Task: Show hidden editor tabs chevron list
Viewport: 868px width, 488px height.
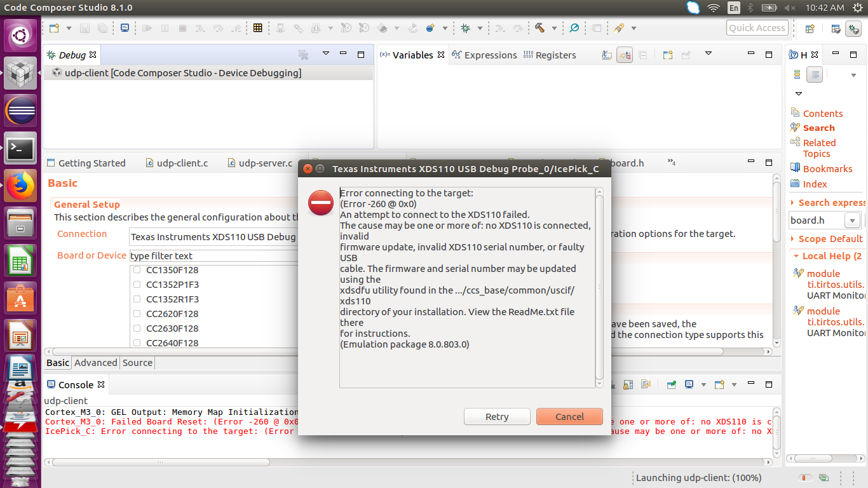Action: [672, 163]
